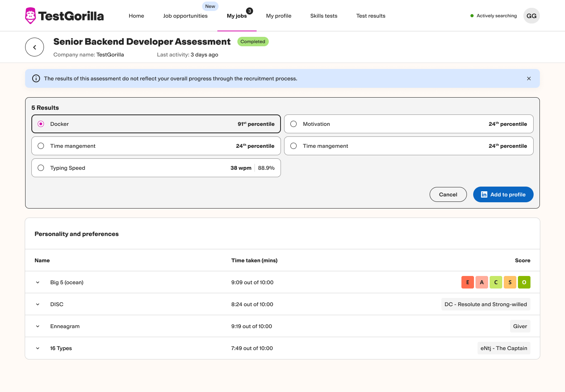Click the Time taken (mins) column header
Image resolution: width=565 pixels, height=392 pixels.
pos(254,260)
